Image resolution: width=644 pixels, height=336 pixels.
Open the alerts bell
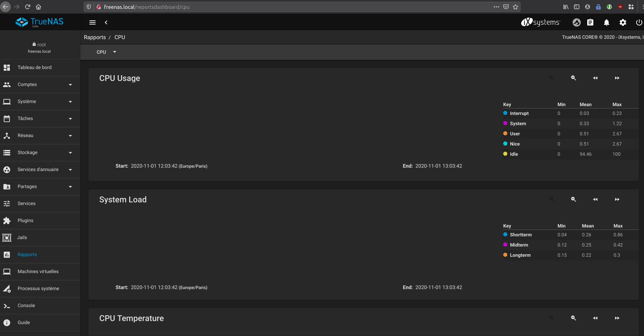[607, 22]
